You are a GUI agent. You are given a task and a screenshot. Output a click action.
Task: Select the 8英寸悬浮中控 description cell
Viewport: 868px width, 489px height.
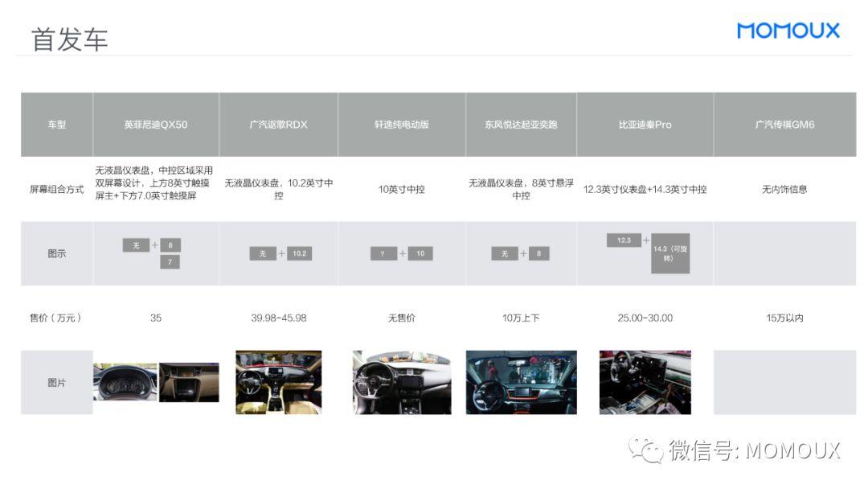pyautogui.click(x=521, y=189)
